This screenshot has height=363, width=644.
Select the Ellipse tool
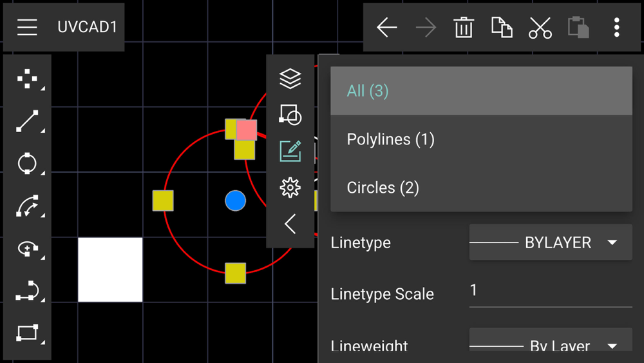click(x=27, y=249)
